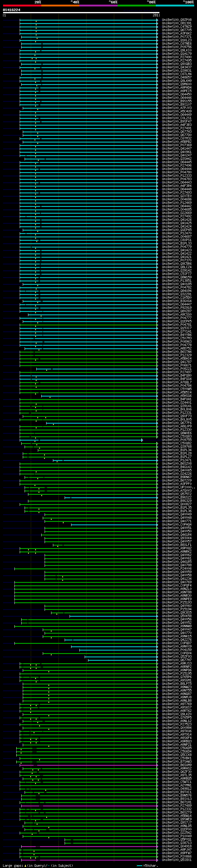
Task: Click the orange ~40% legend segment
Action: click(60, 6)
